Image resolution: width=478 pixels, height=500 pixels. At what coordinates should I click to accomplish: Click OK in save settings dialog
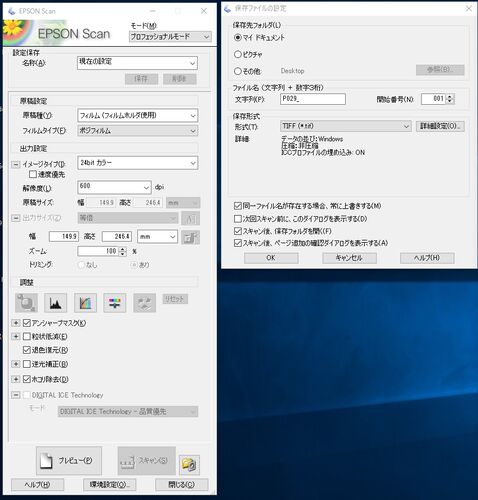click(x=271, y=258)
